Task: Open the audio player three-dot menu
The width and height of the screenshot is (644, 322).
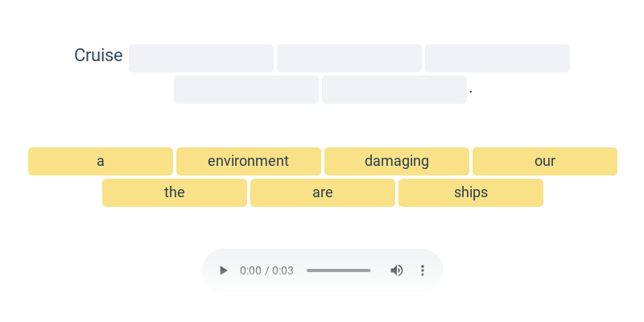Action: point(422,270)
